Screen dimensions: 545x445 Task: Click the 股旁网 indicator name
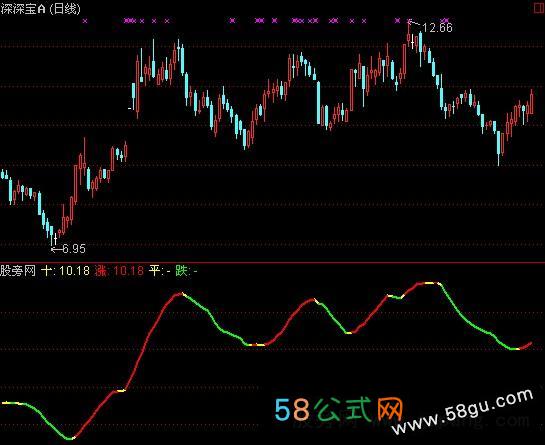click(18, 270)
